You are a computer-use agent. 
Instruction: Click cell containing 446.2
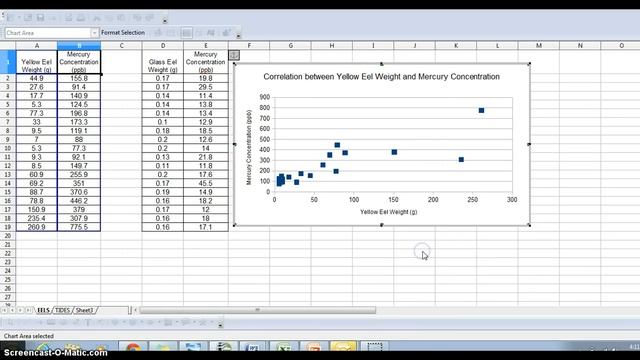pyautogui.click(x=79, y=201)
